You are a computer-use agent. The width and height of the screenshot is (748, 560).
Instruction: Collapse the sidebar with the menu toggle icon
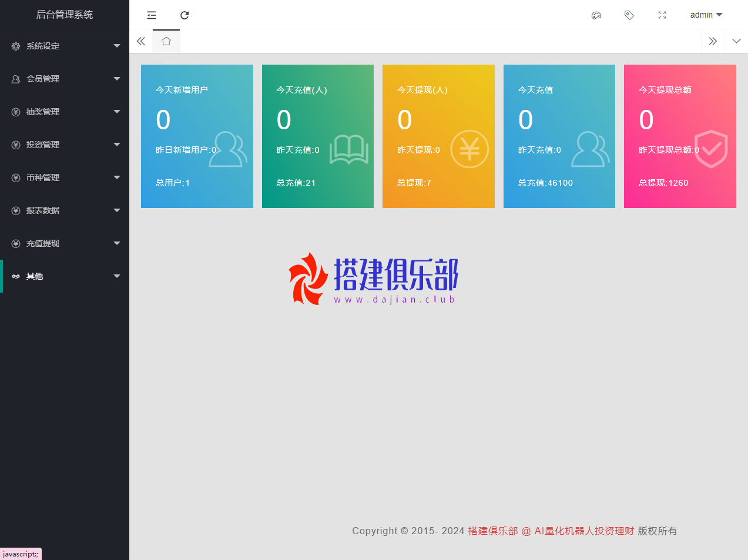pyautogui.click(x=152, y=15)
